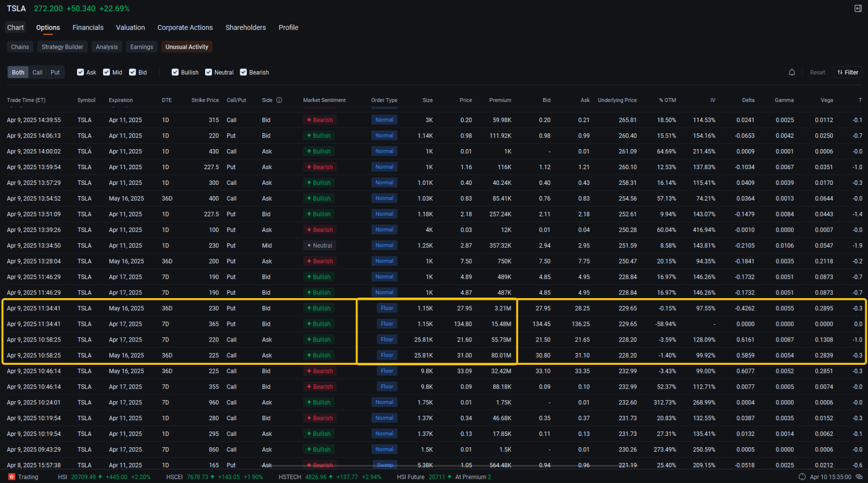Click the TSLA ticker symbol in header

pyautogui.click(x=16, y=9)
